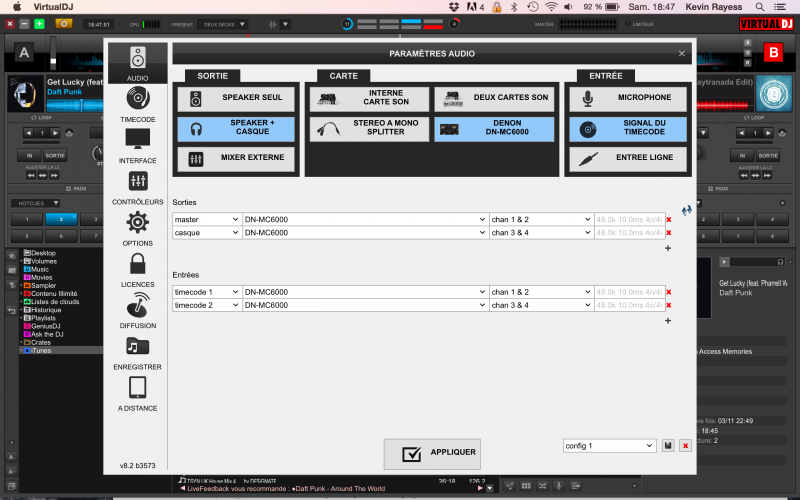Open the master output type dropdown
The image size is (800, 500).
click(x=207, y=219)
